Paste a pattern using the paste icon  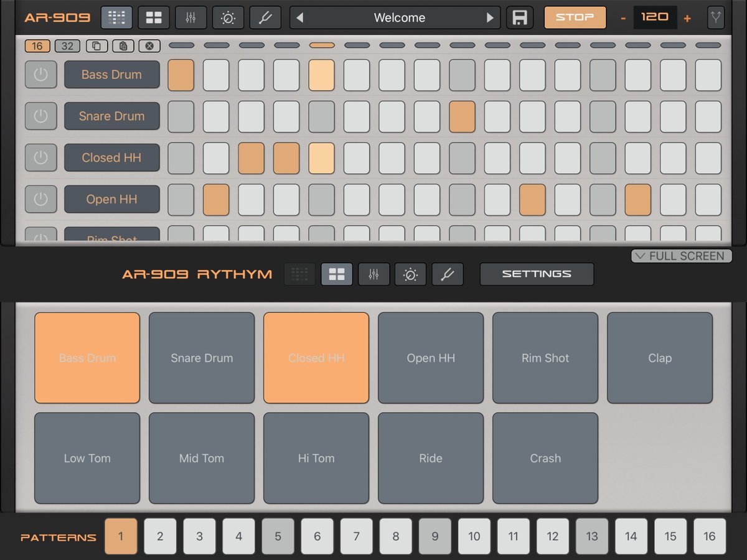122,45
